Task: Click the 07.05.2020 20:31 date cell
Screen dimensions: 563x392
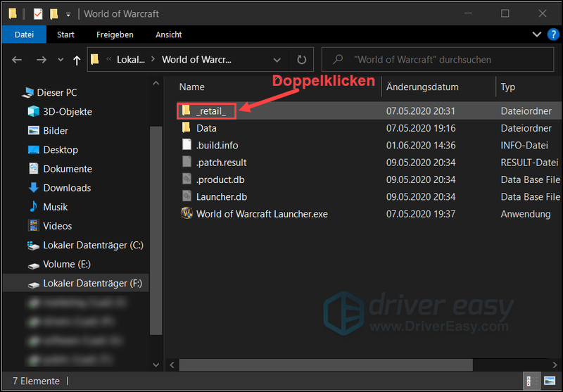Action: (420, 111)
